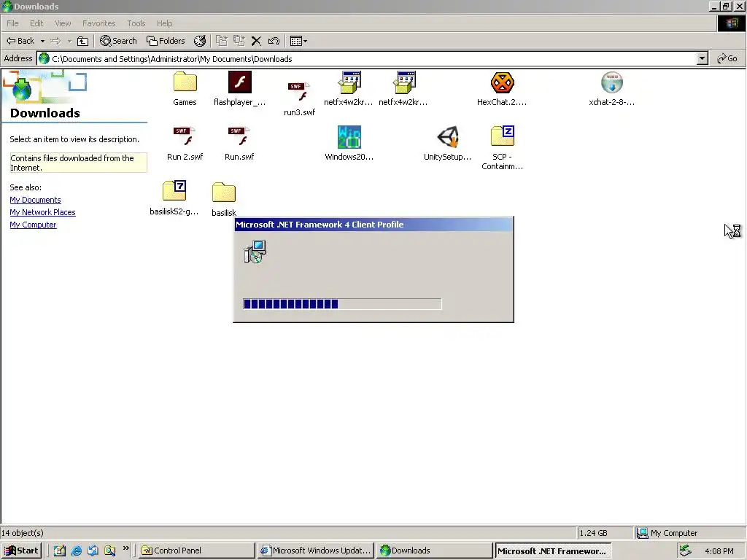Click the address bar path field
The image size is (747, 560).
[x=367, y=58]
